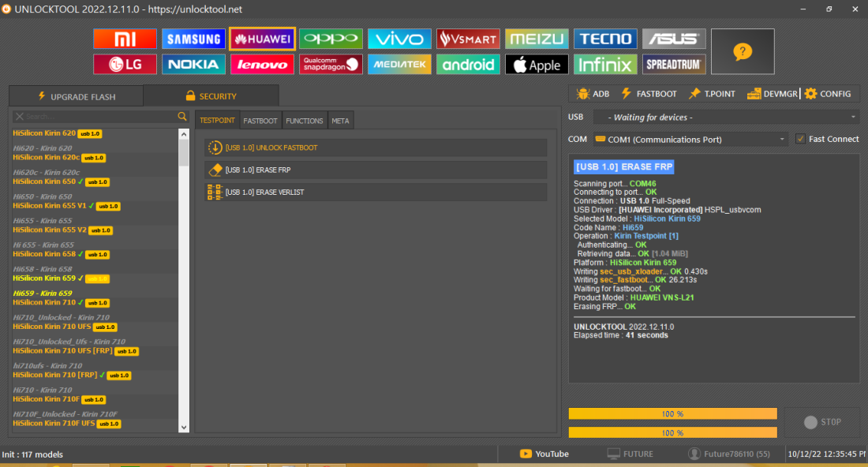Screen dimensions: 868x467
Task: Run [USB 1.0] ERASE VERLIST
Action: [x=376, y=192]
